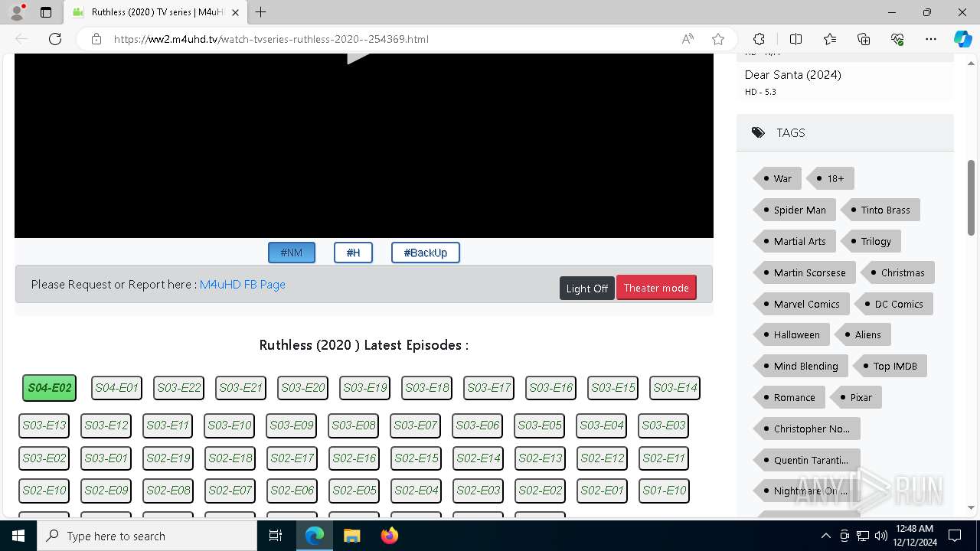The width and height of the screenshot is (980, 551).
Task: Open the 18+ tag
Action: [x=831, y=178]
